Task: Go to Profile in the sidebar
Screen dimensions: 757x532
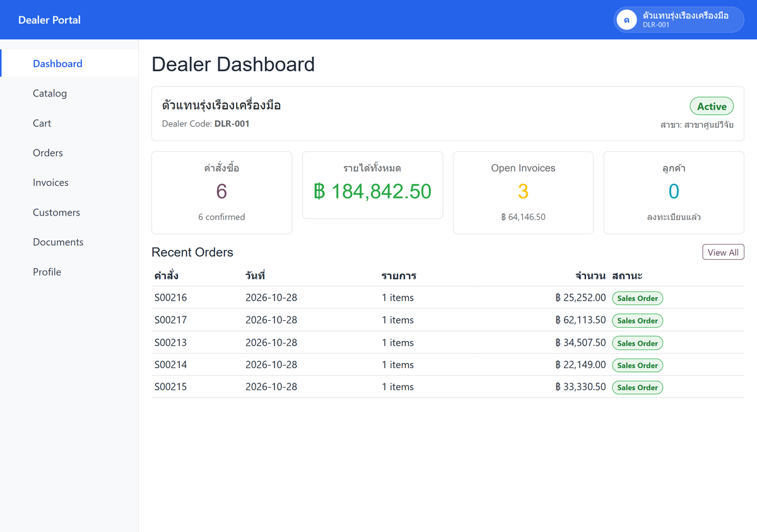Action: [x=69, y=272]
